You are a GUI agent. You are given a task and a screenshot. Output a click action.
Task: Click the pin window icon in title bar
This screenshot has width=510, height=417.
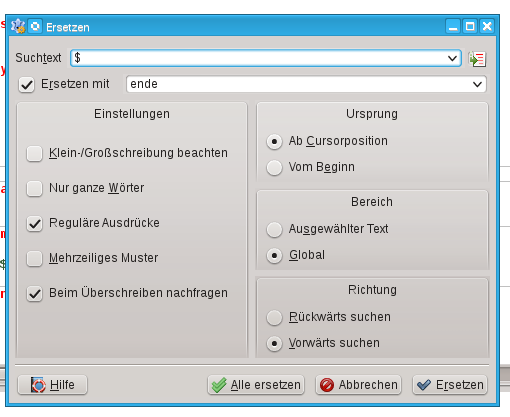[x=35, y=26]
